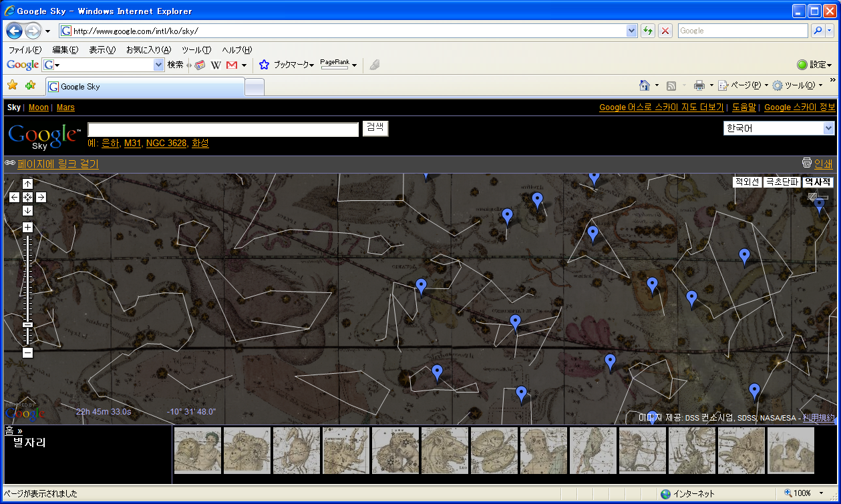This screenshot has width=841, height=504.
Task: Zoom out with the minus button
Action: 27,352
